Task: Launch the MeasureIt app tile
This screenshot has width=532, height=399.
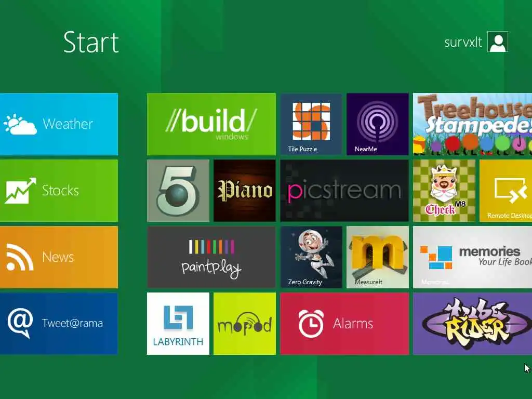Action: pyautogui.click(x=378, y=257)
